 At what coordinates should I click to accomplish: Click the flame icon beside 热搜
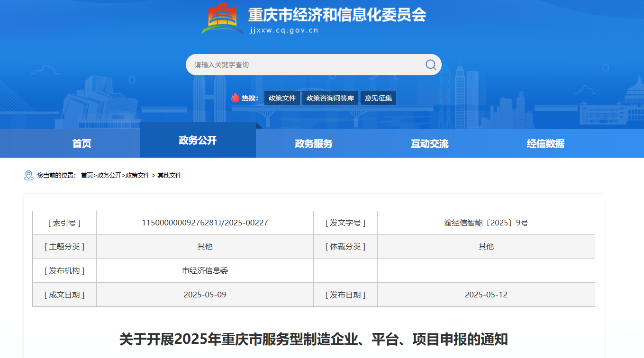[236, 98]
